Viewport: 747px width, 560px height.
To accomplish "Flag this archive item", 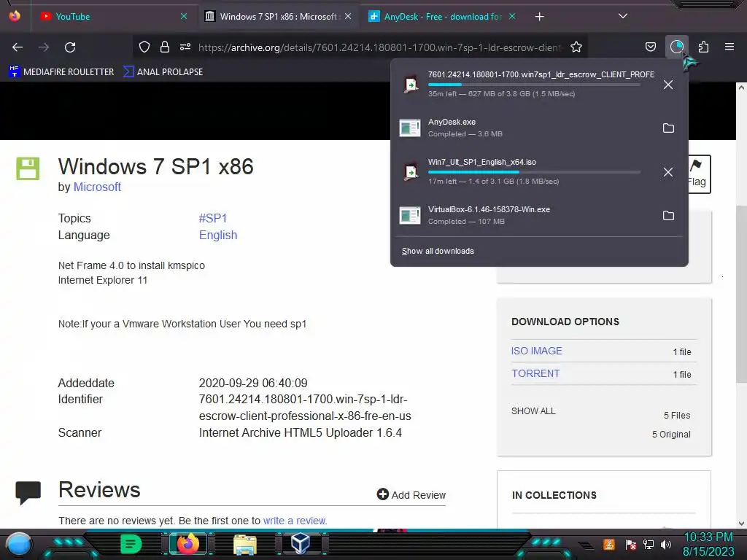I will 698,174.
